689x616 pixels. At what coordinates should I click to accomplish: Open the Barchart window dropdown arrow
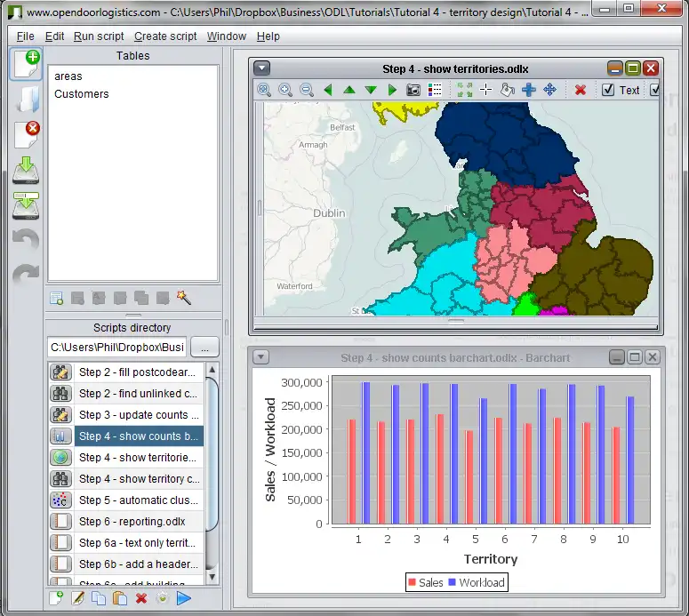261,357
